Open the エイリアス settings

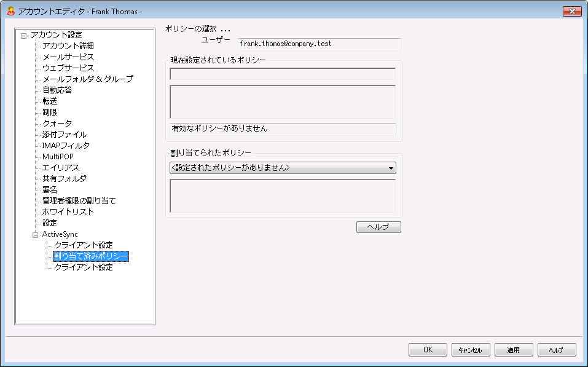pyautogui.click(x=60, y=168)
